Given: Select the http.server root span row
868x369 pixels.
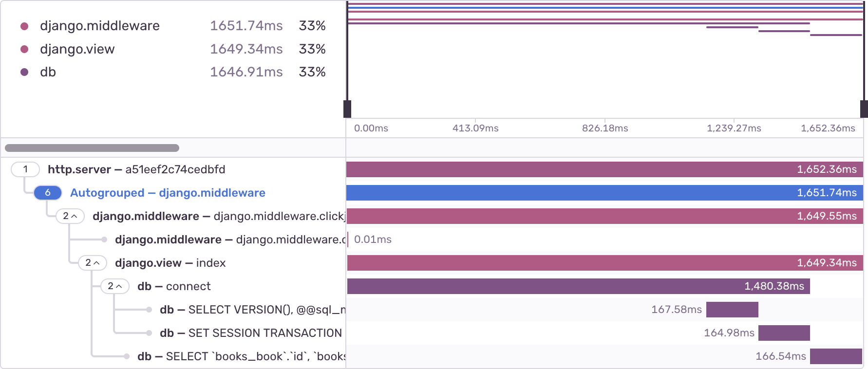Looking at the screenshot, I should coord(136,169).
